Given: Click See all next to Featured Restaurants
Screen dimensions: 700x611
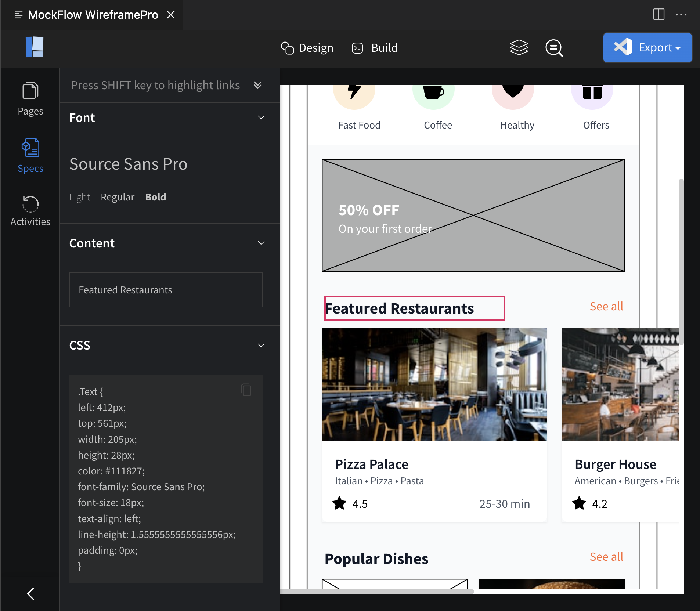Looking at the screenshot, I should tap(606, 306).
